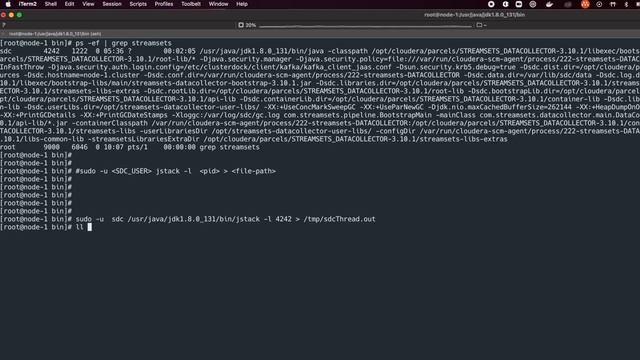This screenshot has height=360, width=640.
Task: Open the Edit menu
Action: click(69, 4)
